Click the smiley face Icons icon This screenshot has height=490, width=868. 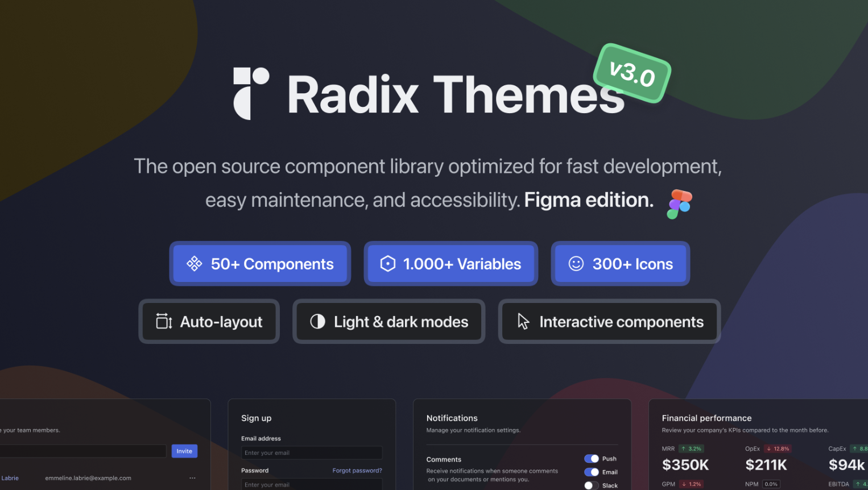(x=576, y=264)
